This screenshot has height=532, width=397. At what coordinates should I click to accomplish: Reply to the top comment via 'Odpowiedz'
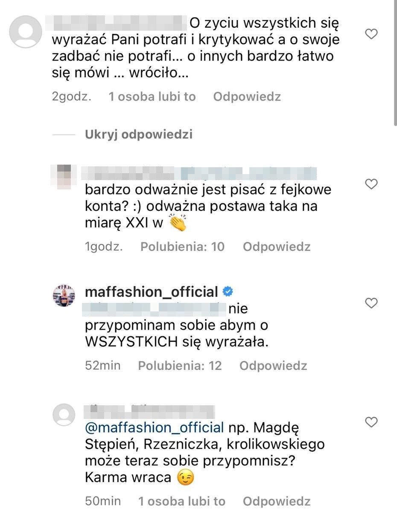(x=247, y=97)
